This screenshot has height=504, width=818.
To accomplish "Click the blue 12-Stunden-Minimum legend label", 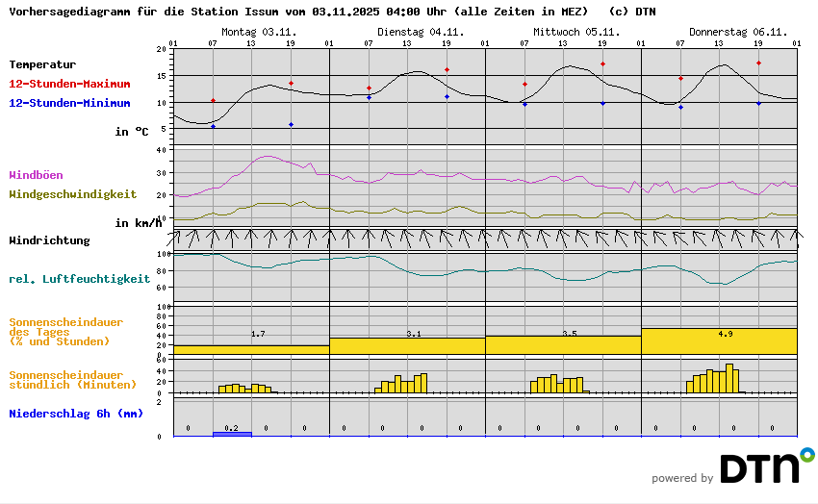I will [x=69, y=103].
